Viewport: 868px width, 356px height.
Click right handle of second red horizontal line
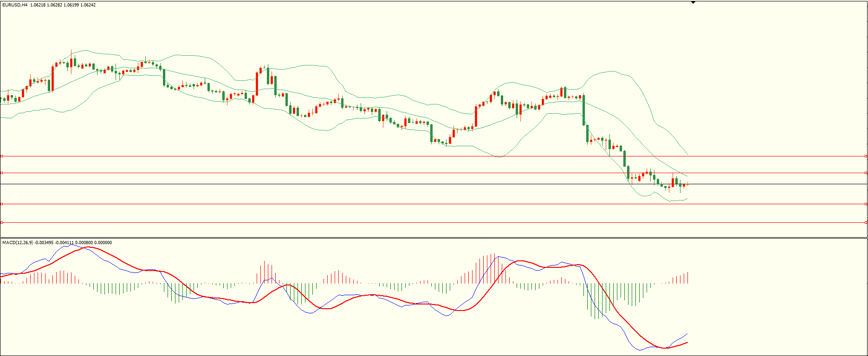click(x=866, y=173)
